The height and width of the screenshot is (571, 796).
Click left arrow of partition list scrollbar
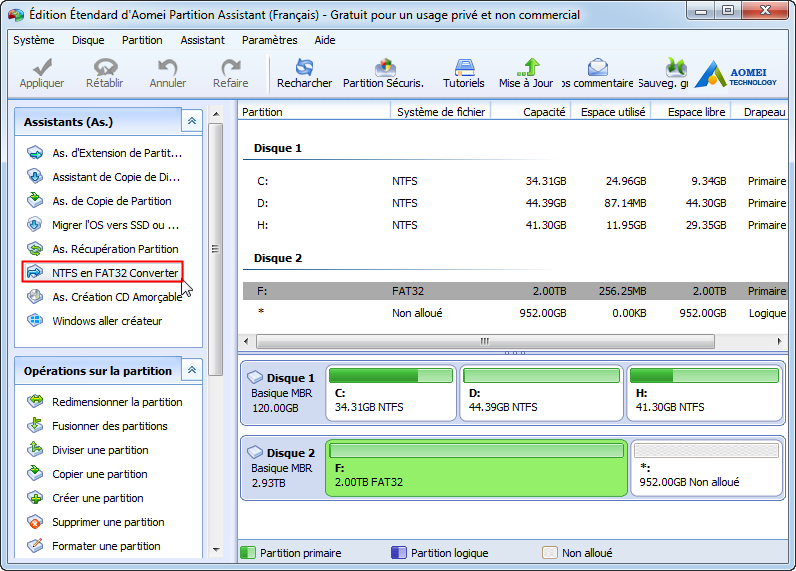(247, 341)
